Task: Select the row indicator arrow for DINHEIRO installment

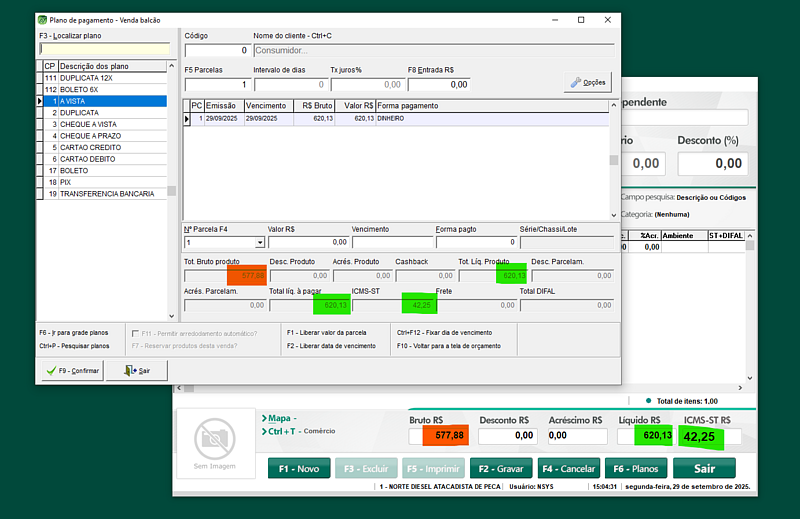Action: coord(186,118)
